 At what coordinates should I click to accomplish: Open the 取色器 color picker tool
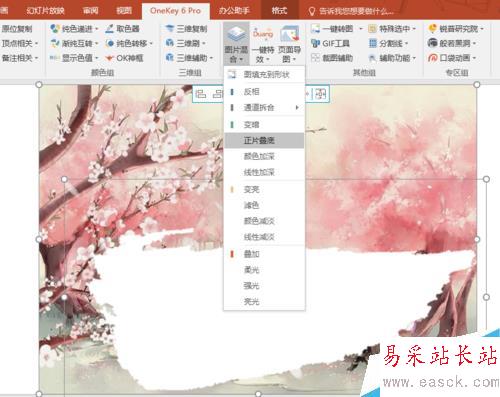[123, 29]
